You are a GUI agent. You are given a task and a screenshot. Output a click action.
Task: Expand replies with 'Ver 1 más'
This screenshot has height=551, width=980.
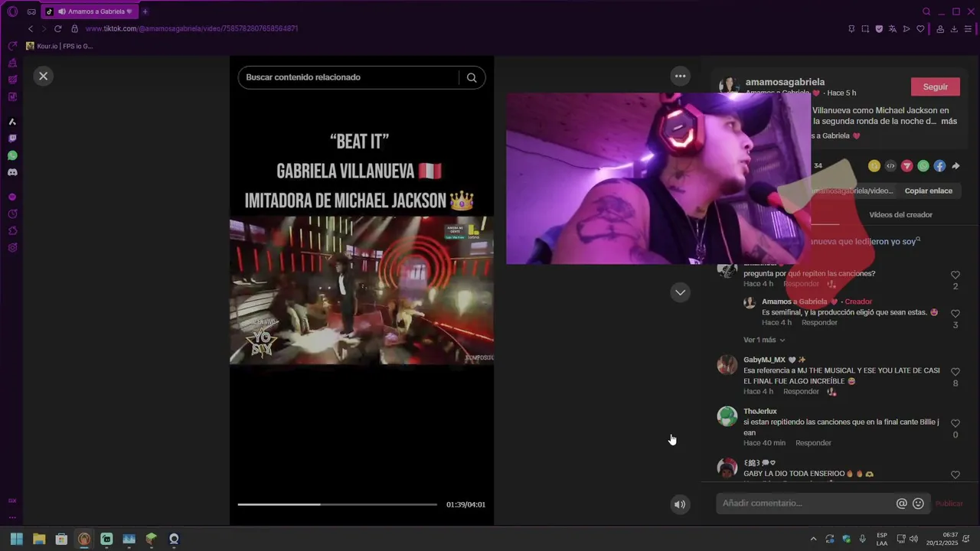[763, 340]
